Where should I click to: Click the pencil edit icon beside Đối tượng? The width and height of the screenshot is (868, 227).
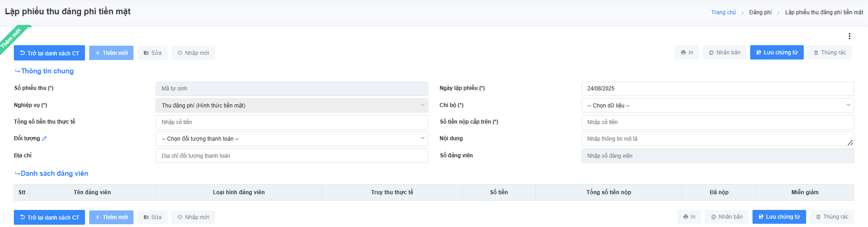[44, 138]
